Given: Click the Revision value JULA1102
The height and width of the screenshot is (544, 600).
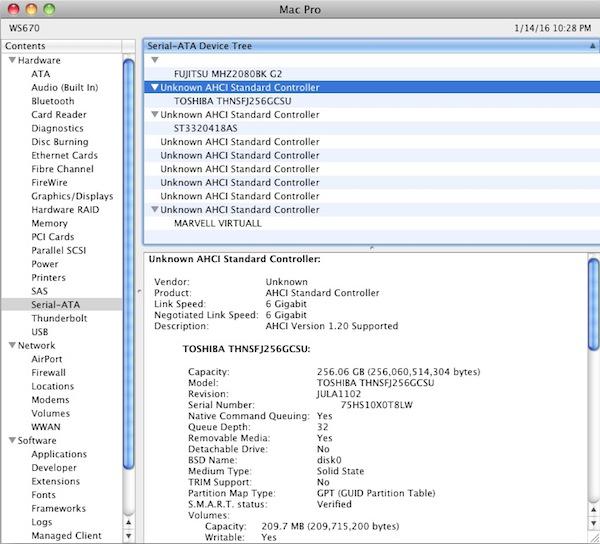Looking at the screenshot, I should (x=339, y=394).
